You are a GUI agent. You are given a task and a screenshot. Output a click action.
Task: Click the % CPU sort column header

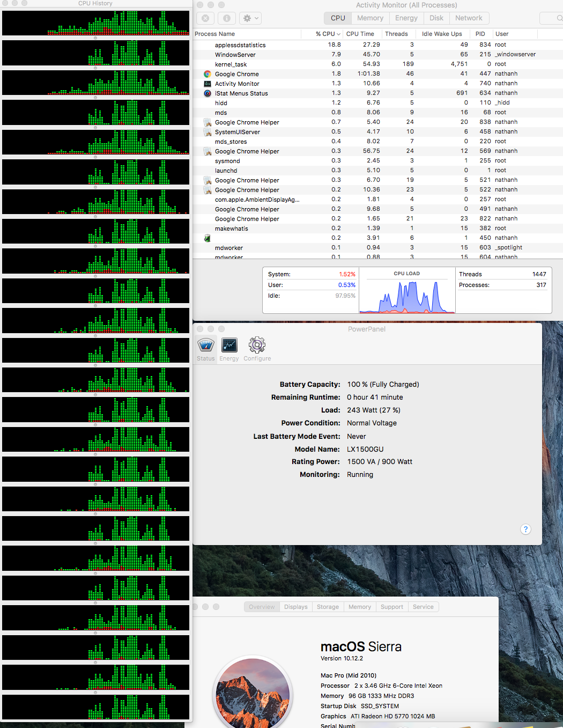coord(328,34)
